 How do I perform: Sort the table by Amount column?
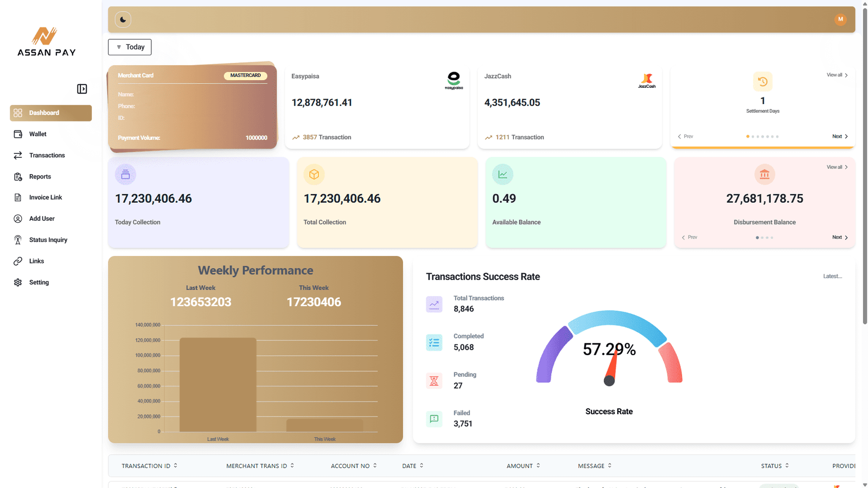(523, 466)
